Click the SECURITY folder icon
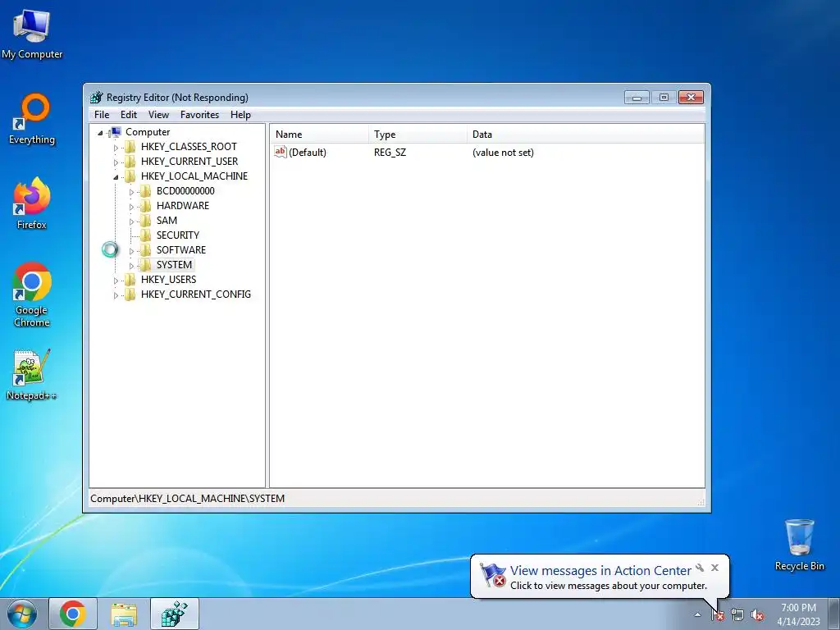Viewport: 840px width, 630px height. click(x=145, y=235)
